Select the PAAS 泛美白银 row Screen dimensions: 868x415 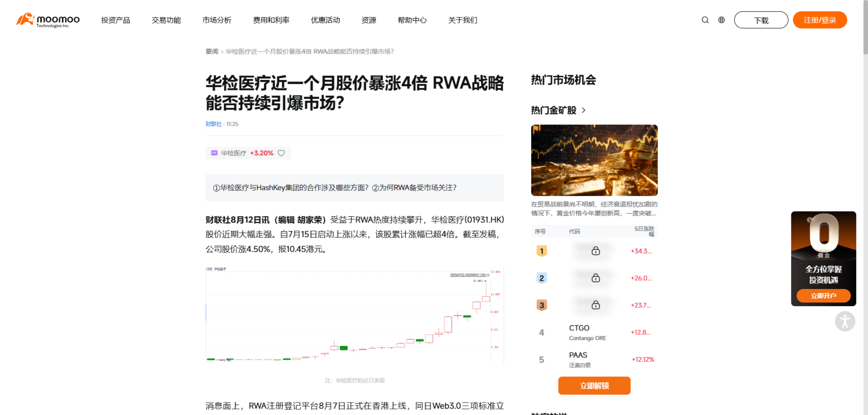[594, 360]
